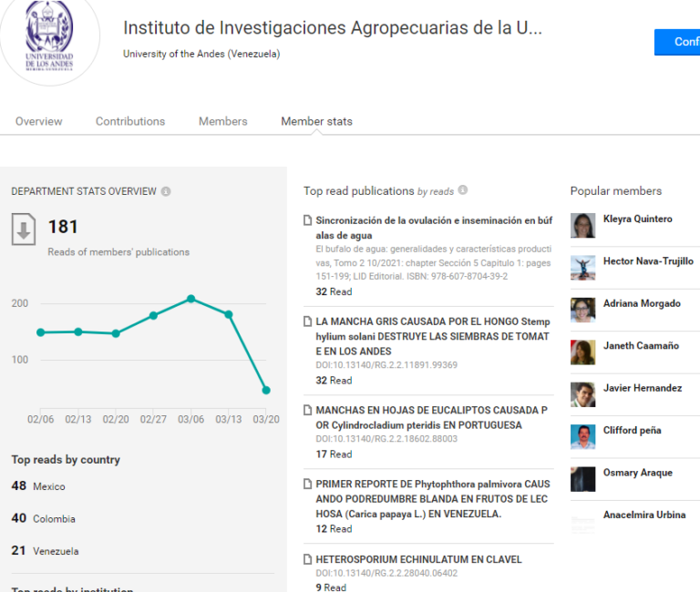
Task: Select the Member stats tab
Action: point(316,121)
